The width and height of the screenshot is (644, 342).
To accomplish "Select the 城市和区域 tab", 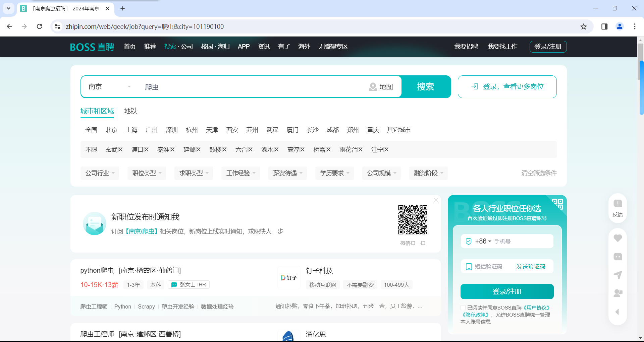I will [97, 111].
